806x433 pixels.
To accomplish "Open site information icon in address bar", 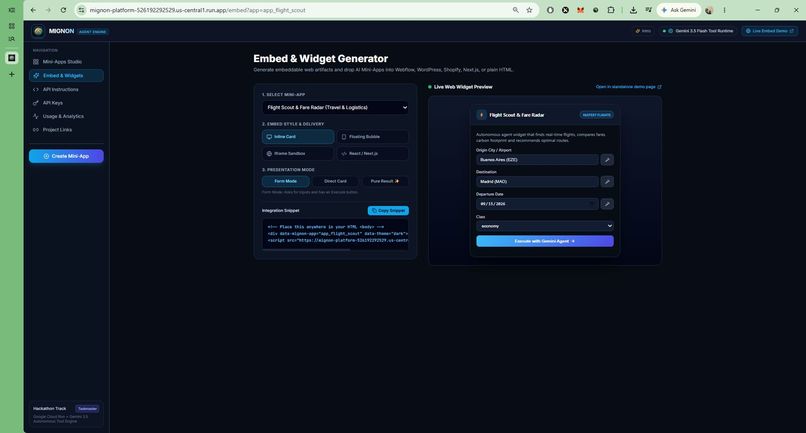I will pyautogui.click(x=81, y=10).
